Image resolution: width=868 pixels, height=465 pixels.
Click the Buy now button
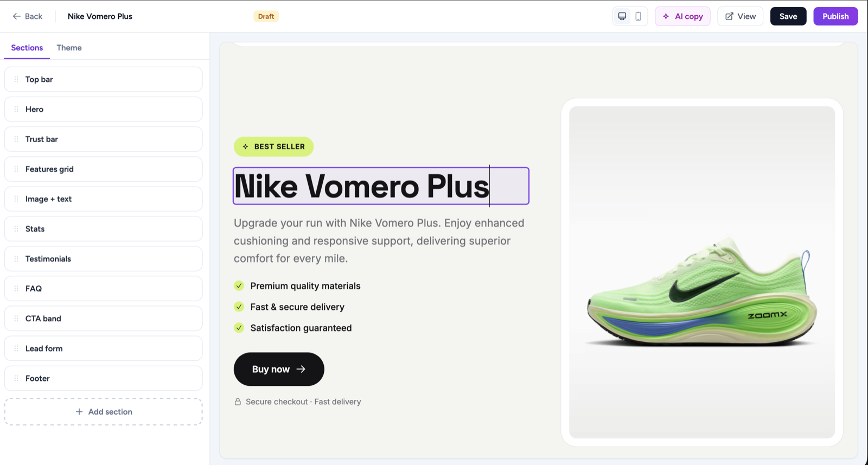pos(279,369)
